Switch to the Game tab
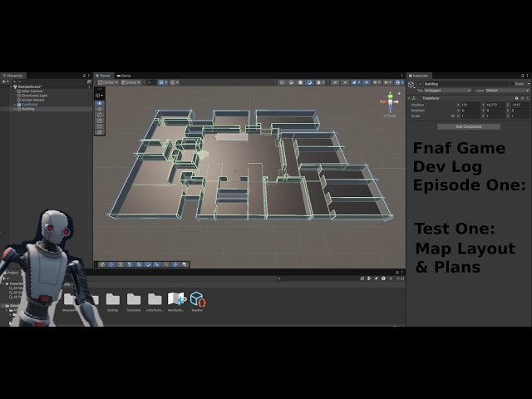Viewport: 532px width, 399px height. pyautogui.click(x=124, y=76)
